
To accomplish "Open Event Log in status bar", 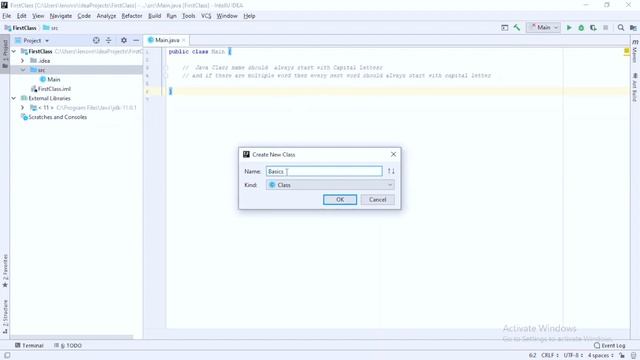I will (609, 345).
